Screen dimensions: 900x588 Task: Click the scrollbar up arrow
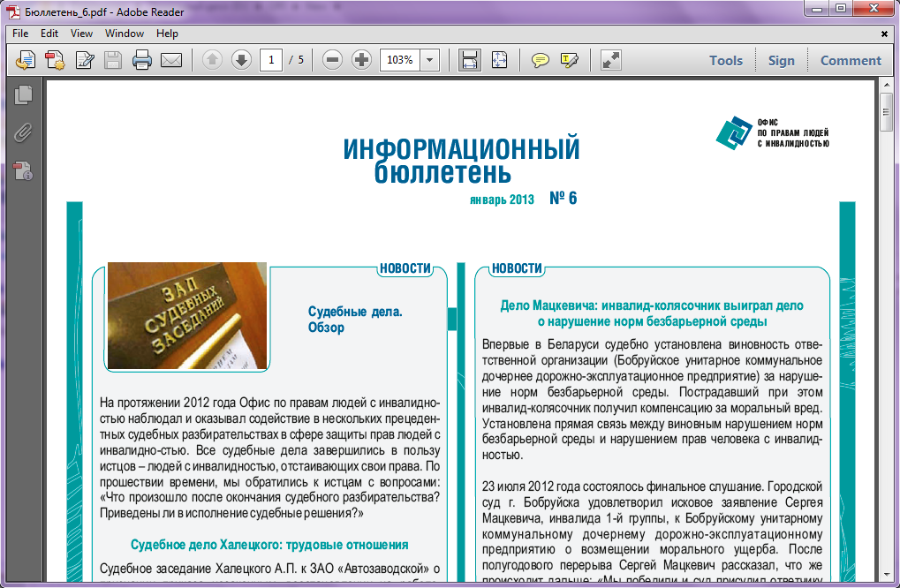click(887, 86)
